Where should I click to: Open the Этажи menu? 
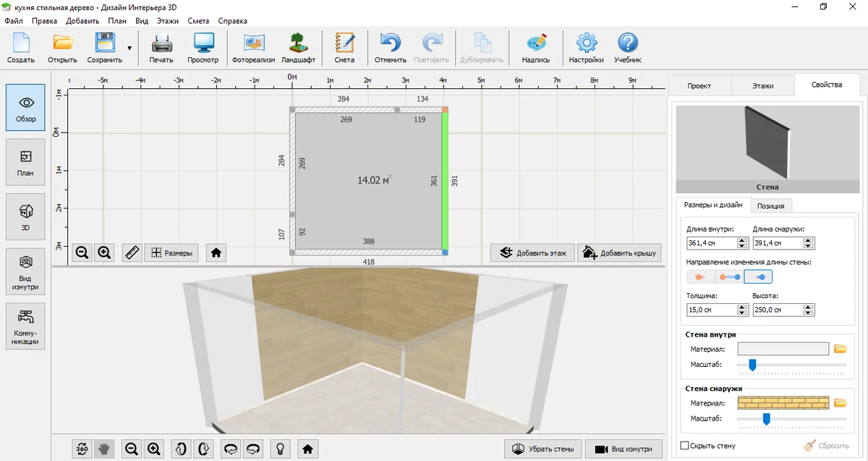pyautogui.click(x=167, y=21)
